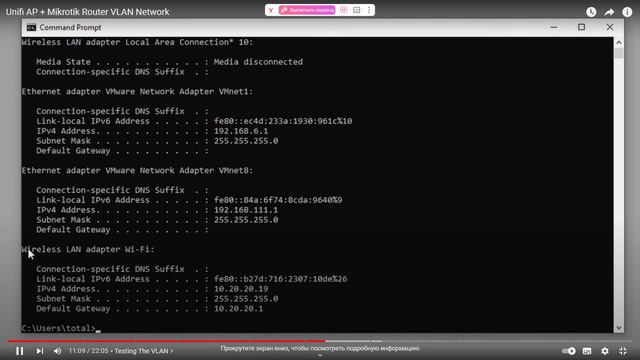Click the Local Area Connection* 10 heading
Viewport: 640px width, 360px height.
click(x=138, y=42)
